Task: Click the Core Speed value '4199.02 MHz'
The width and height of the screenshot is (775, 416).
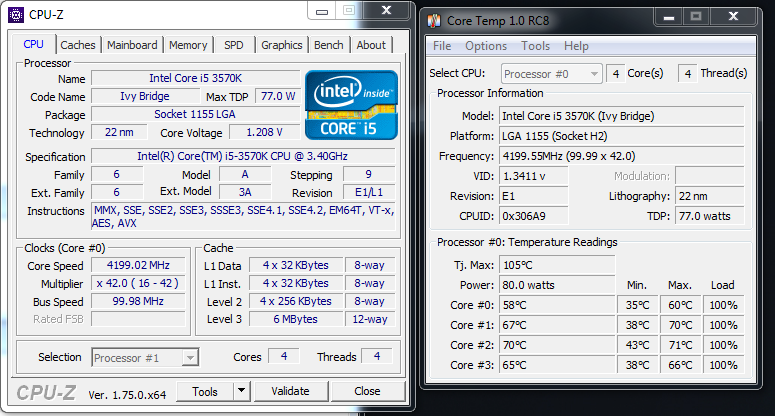Action: 138,265
